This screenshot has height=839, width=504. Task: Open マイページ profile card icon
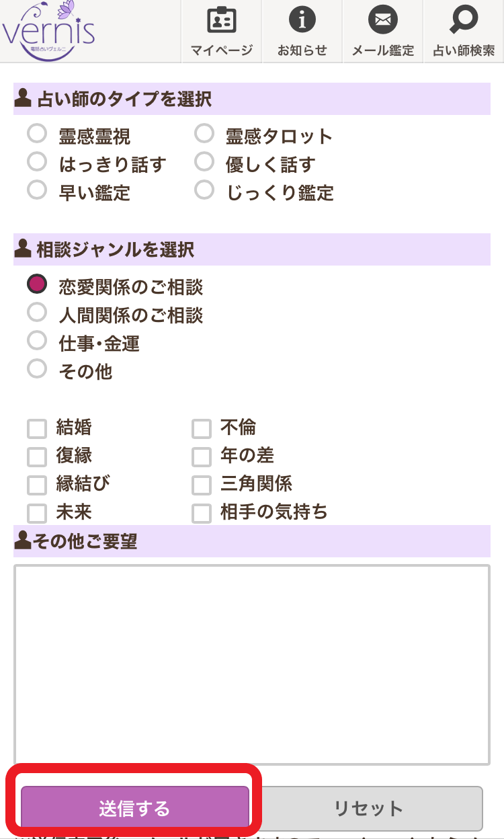tap(221, 21)
